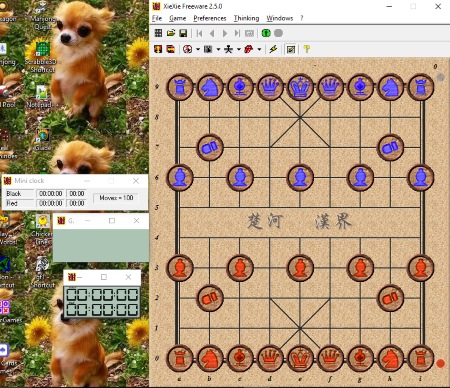Click the Mini clock window title bar
Image resolution: width=450 pixels, height=388 pixels.
point(75,181)
